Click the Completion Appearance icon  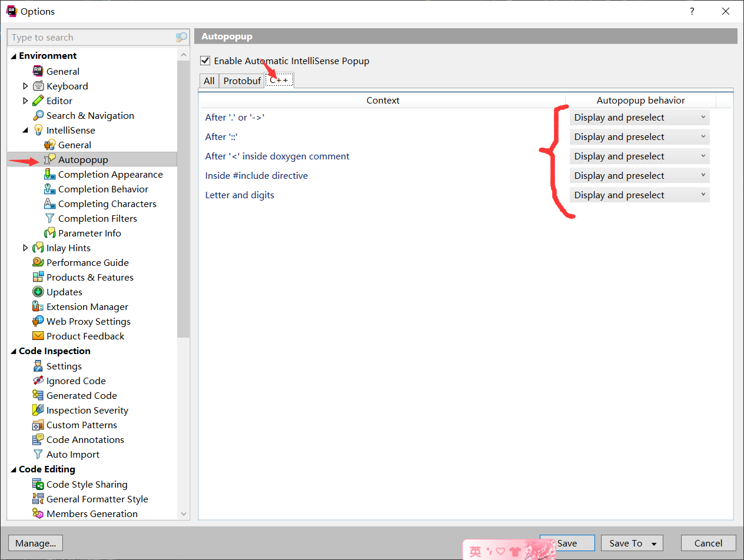coord(49,174)
